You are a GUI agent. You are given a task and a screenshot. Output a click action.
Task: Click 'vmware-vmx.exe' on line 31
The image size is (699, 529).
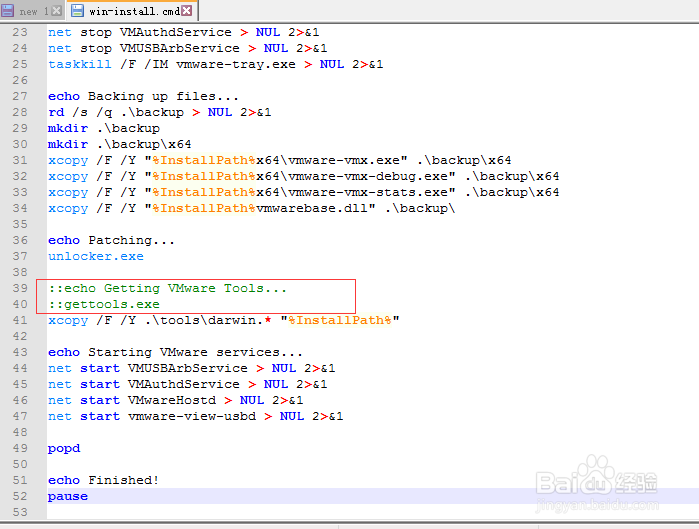pyautogui.click(x=344, y=160)
